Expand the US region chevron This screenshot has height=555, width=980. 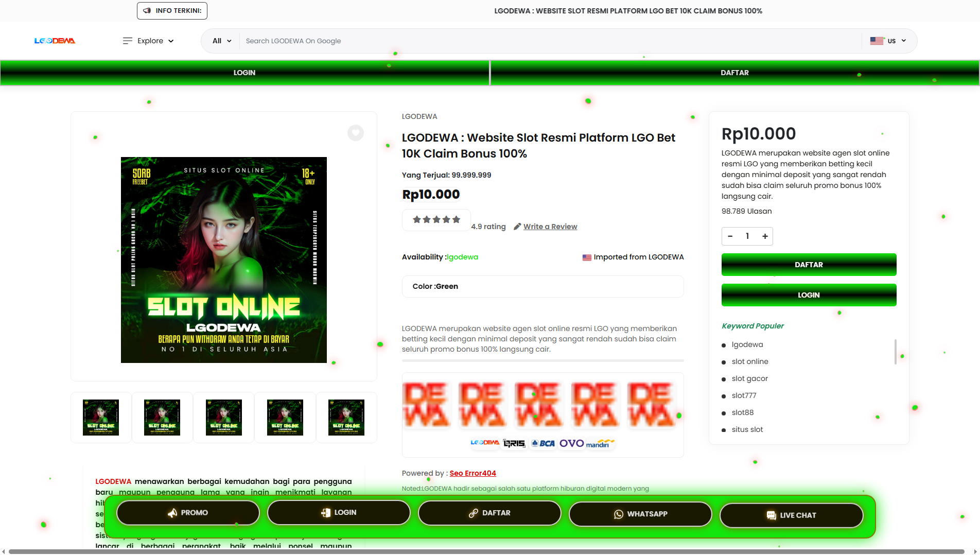coord(904,41)
